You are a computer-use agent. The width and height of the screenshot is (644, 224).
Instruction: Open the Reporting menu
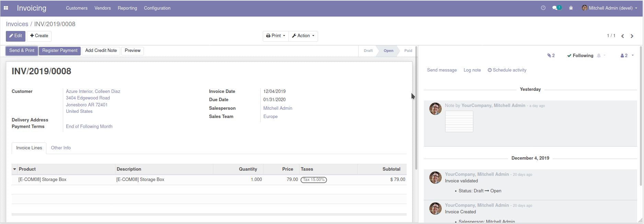[x=127, y=8]
